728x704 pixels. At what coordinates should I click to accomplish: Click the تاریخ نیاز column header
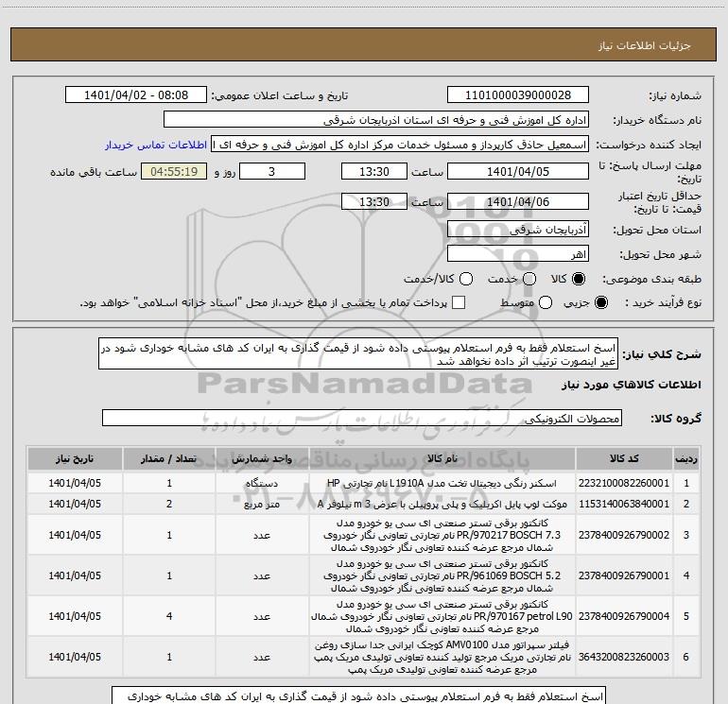pyautogui.click(x=75, y=458)
